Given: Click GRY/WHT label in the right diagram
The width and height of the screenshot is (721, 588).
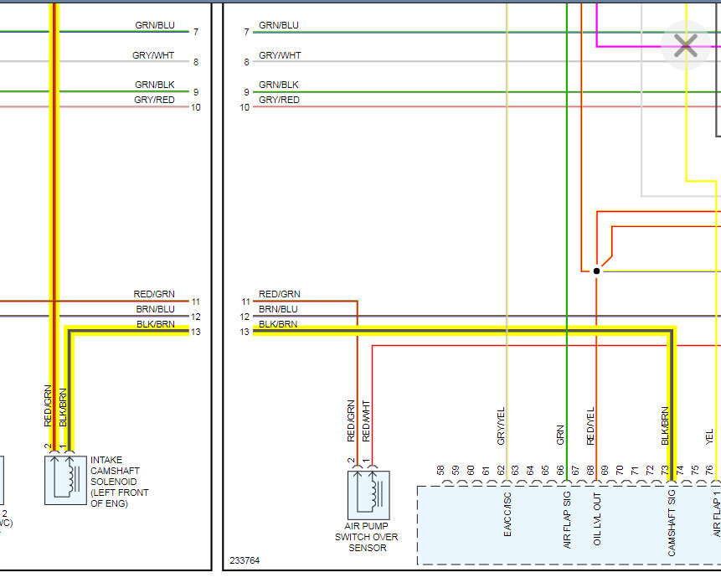Looking at the screenshot, I should [x=280, y=55].
